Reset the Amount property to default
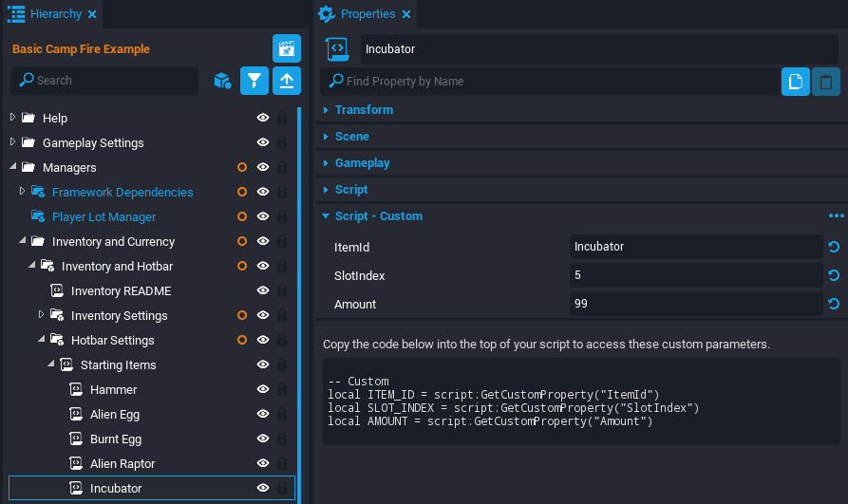848x504 pixels. [x=834, y=304]
